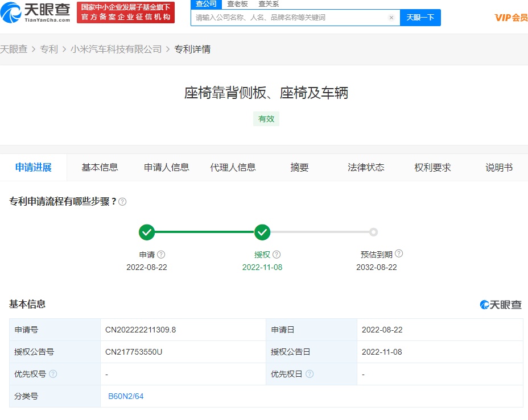Click help icon beside 优先权号

pos(53,374)
